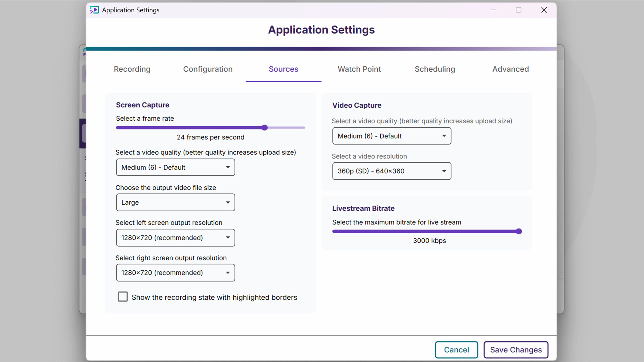Go to the Watch Point tab
The width and height of the screenshot is (644, 362).
coord(359,69)
